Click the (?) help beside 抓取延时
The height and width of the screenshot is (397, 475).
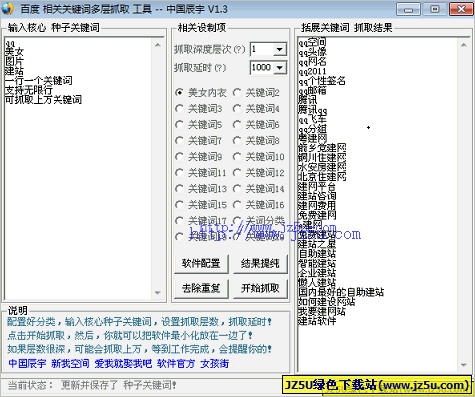click(x=220, y=68)
